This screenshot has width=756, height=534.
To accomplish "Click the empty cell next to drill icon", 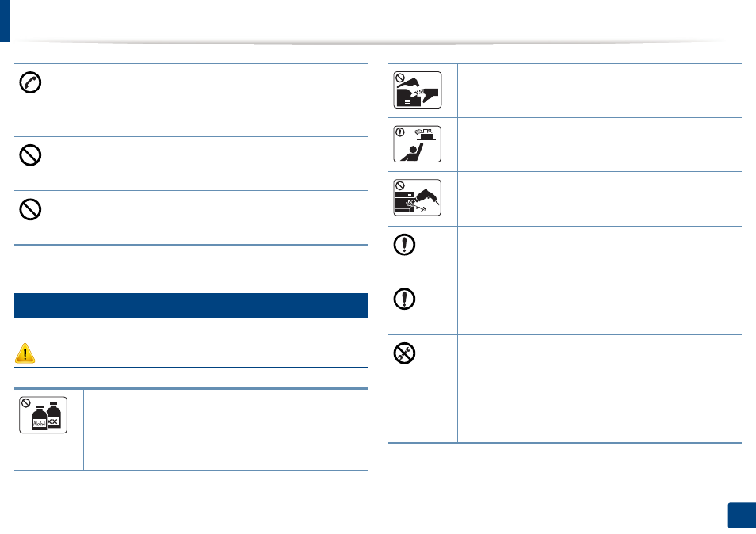I will [x=599, y=199].
